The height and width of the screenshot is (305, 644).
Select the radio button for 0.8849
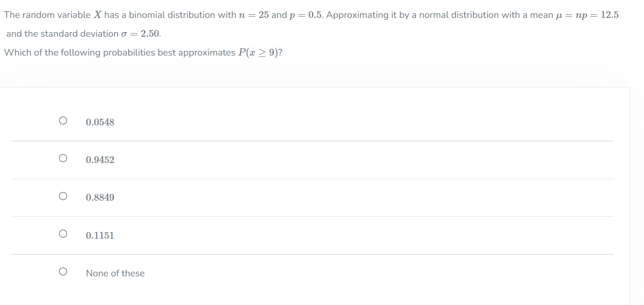(63, 196)
